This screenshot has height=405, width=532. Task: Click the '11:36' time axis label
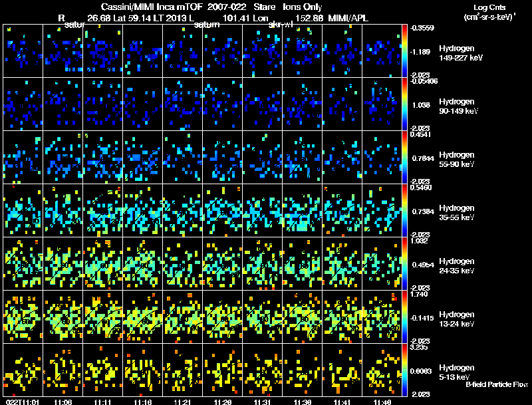[x=303, y=402]
